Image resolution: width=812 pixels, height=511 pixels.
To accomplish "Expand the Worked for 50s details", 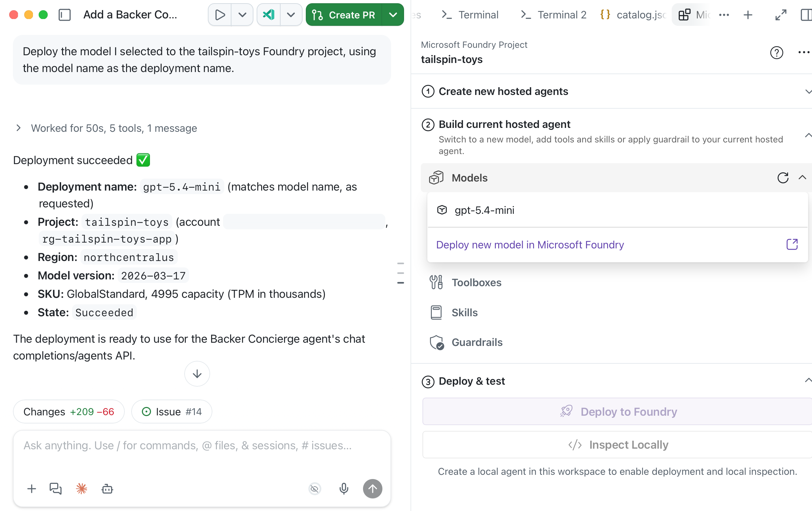I will (x=107, y=128).
